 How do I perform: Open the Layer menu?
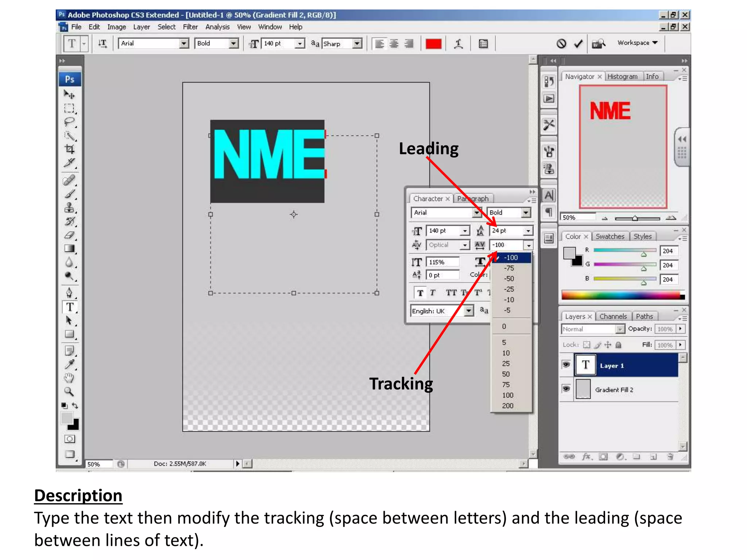[x=142, y=27]
